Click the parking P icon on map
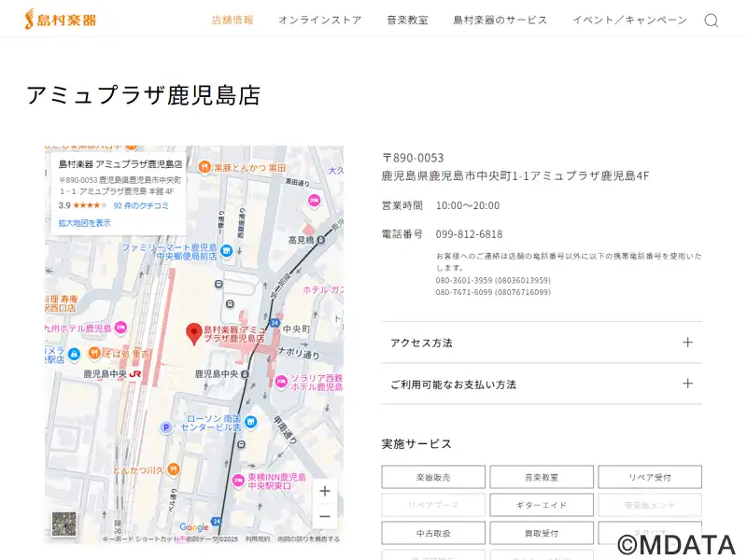The height and width of the screenshot is (560, 747). coord(166,427)
